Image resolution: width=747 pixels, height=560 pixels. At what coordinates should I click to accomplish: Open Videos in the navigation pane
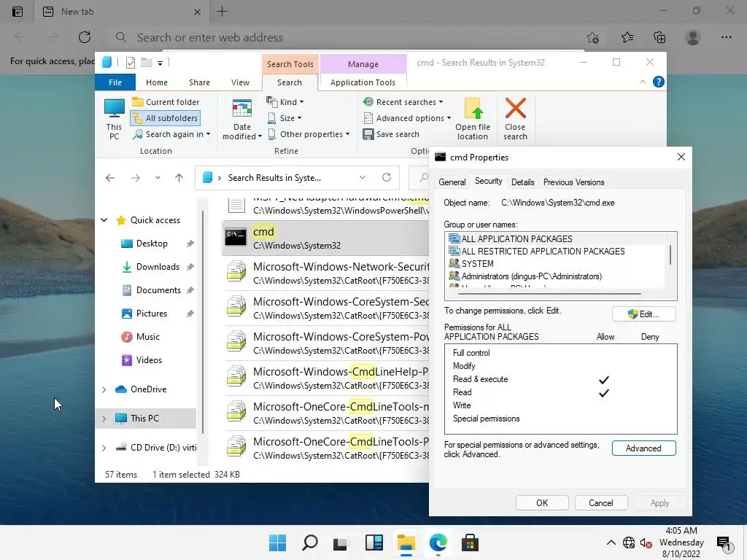tap(149, 360)
